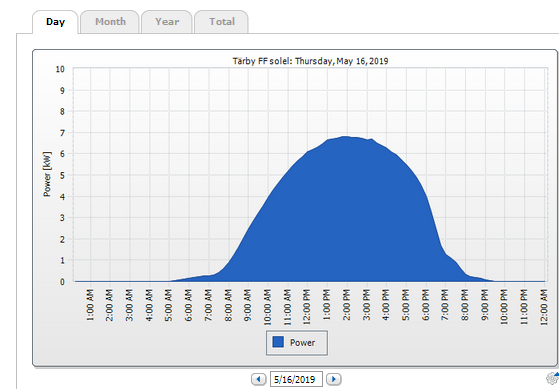
Task: Click the 5:00 AM axis label
Action: (x=169, y=305)
